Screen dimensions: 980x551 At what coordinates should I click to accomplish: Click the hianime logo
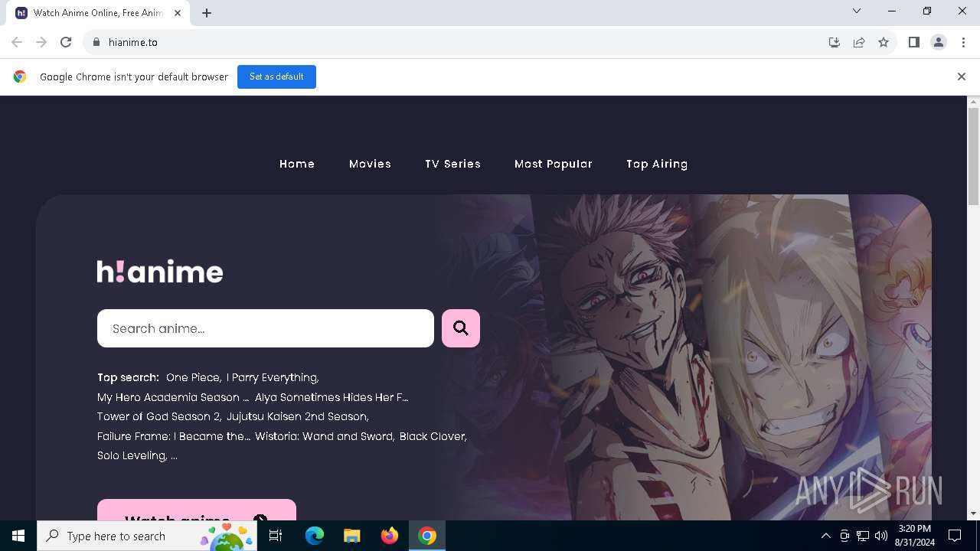point(160,271)
